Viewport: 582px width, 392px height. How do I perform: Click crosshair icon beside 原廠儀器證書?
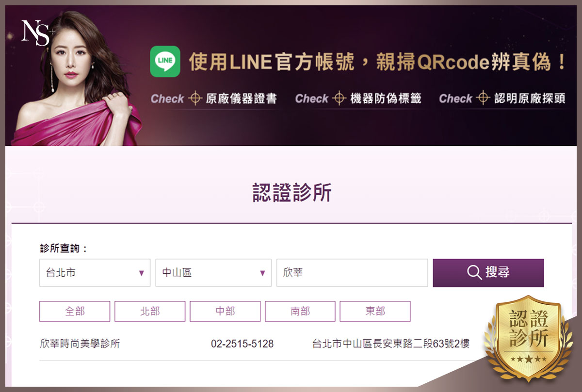[195, 98]
